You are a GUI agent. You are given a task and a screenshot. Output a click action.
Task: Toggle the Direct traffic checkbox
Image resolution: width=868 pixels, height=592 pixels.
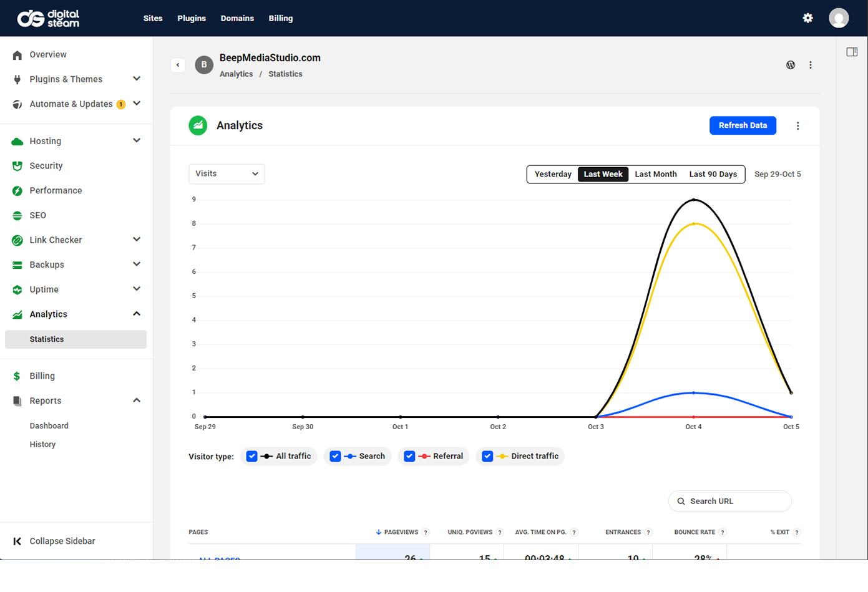pos(487,457)
